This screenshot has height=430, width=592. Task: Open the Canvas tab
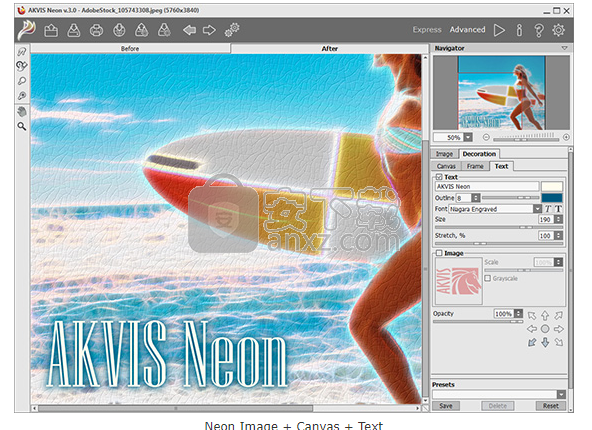[x=446, y=166]
